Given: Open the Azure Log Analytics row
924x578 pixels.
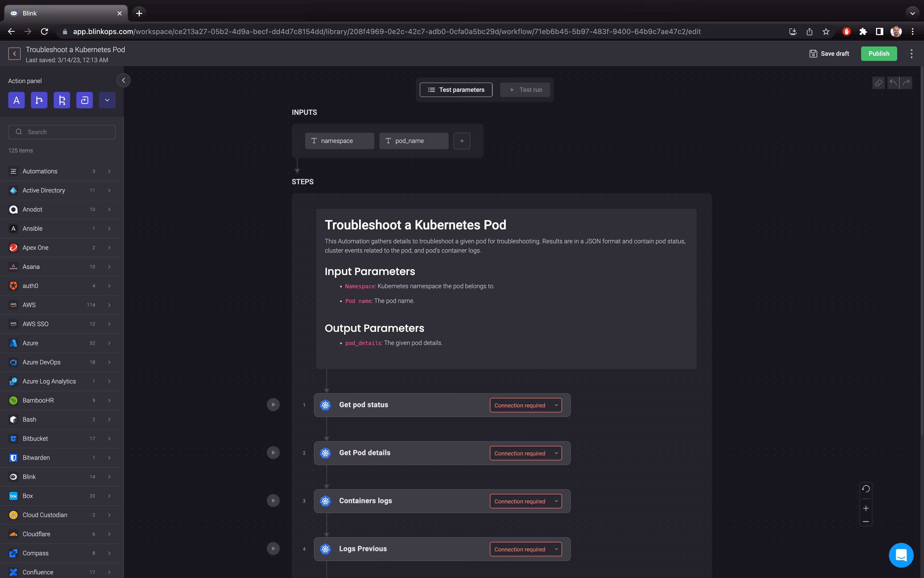Looking at the screenshot, I should 60,382.
